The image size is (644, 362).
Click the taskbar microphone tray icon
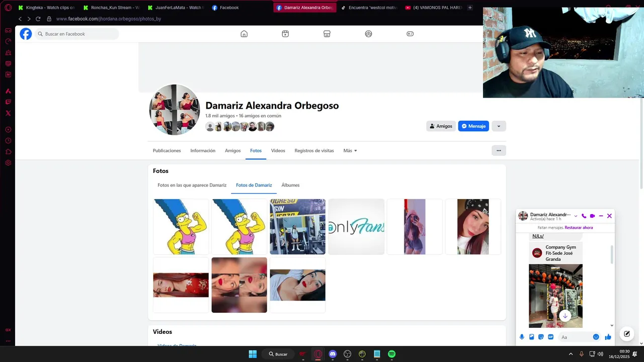point(581,354)
